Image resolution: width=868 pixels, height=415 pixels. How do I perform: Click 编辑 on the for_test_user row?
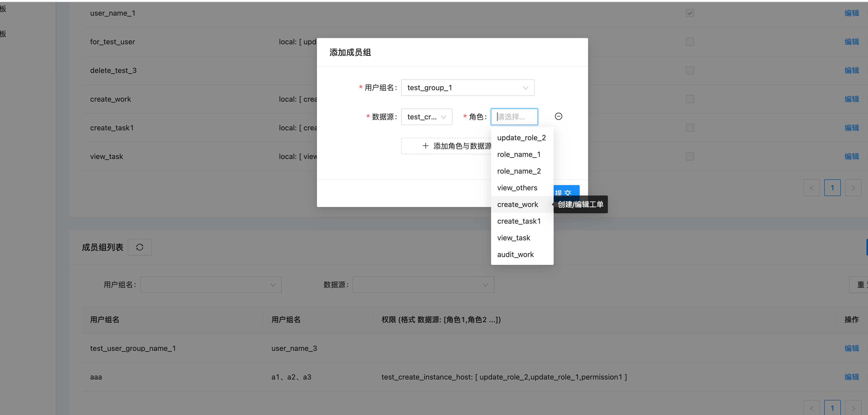[852, 41]
